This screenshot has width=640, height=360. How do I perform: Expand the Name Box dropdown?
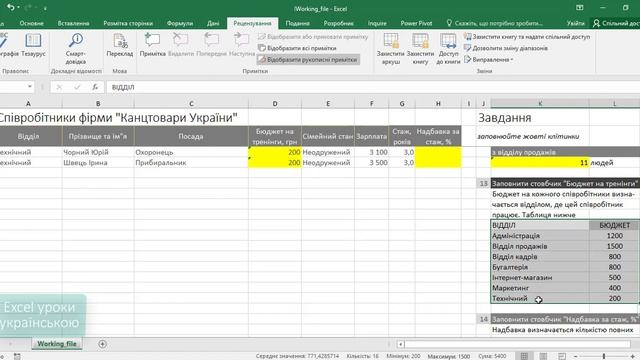click(30, 87)
